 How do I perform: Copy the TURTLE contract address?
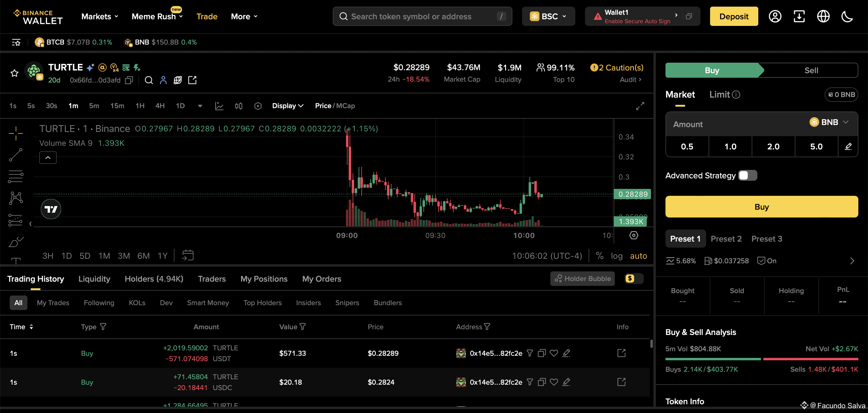click(x=129, y=80)
